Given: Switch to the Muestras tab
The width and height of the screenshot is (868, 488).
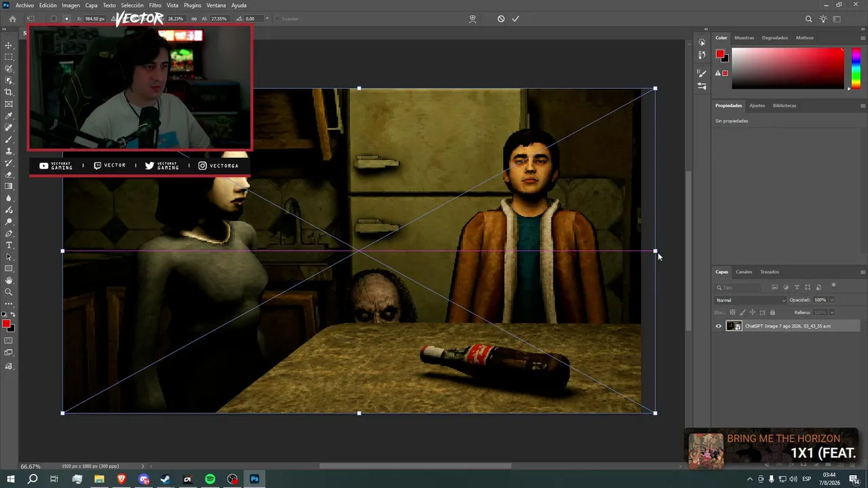Looking at the screenshot, I should [x=744, y=38].
